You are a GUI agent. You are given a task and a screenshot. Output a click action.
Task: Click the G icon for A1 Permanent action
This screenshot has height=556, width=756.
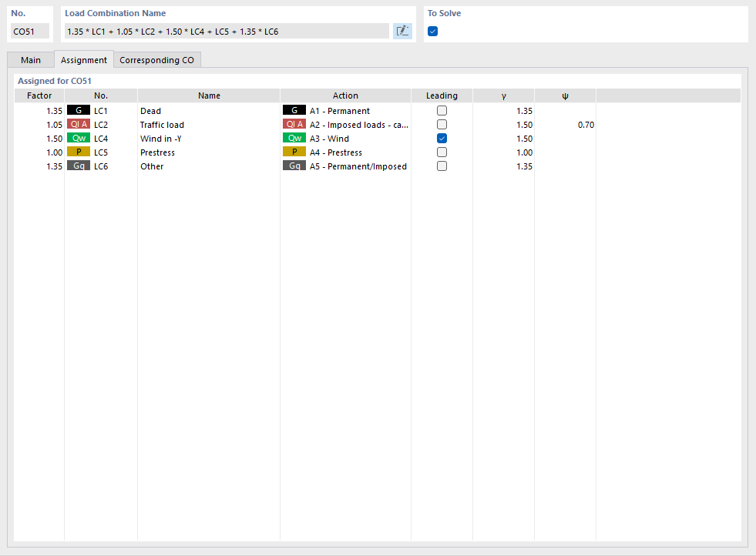coord(294,110)
